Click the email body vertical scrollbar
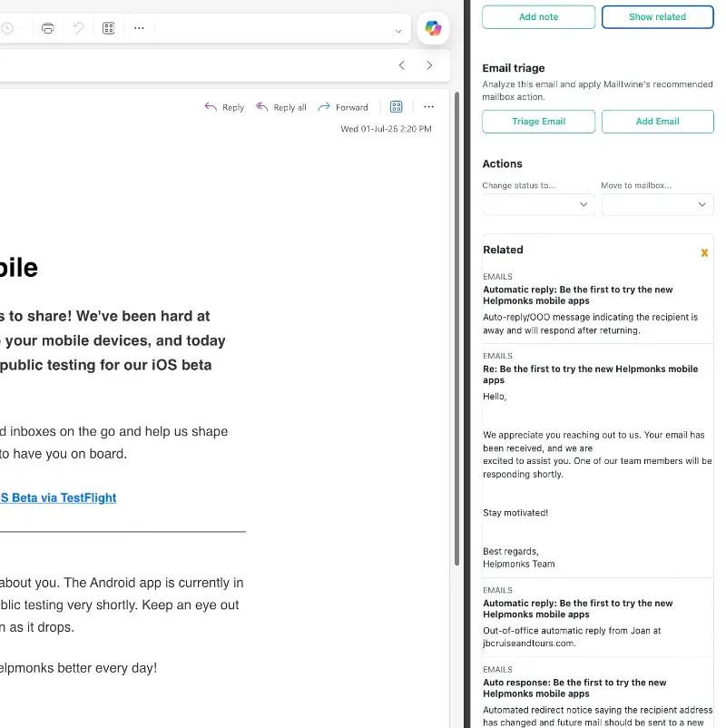Viewport: 726px width, 728px height. [456, 329]
